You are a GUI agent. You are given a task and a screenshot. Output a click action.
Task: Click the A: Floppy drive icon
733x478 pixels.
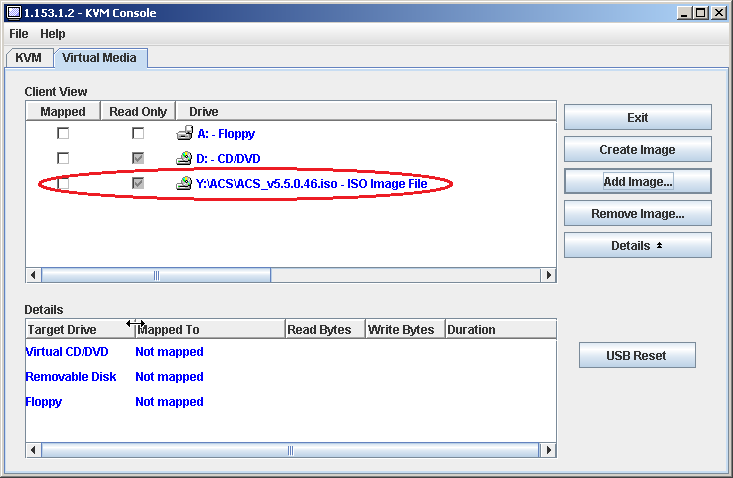(x=185, y=133)
